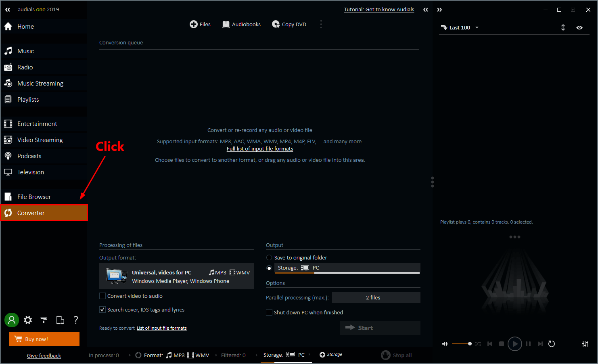Click the In process: 0 status entry
Screen dimensions: 598x364
click(x=104, y=355)
